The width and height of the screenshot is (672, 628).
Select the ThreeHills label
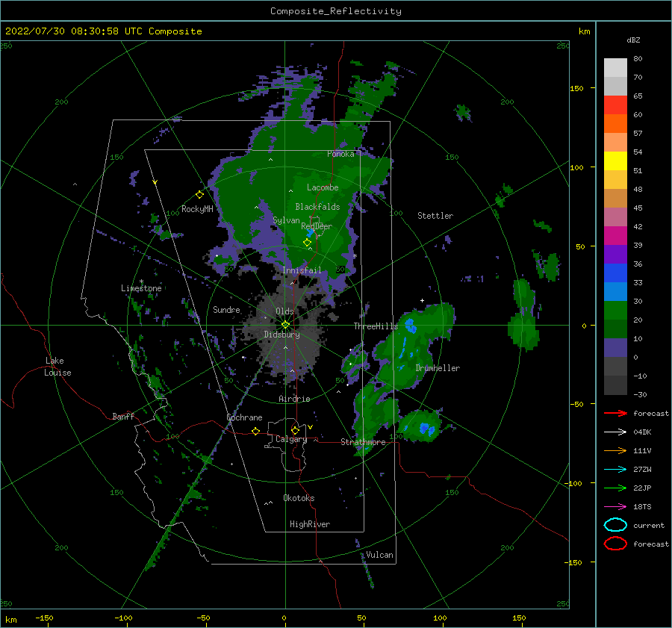click(376, 326)
